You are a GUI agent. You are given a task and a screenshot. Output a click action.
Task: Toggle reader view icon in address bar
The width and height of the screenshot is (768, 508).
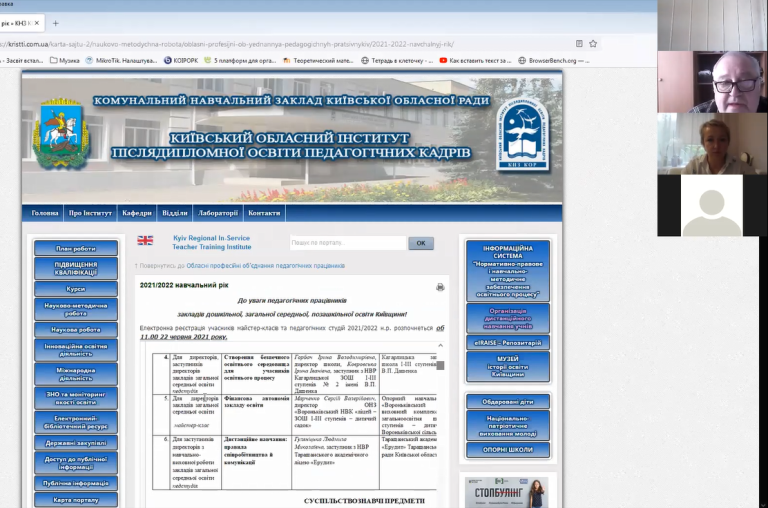[579, 44]
